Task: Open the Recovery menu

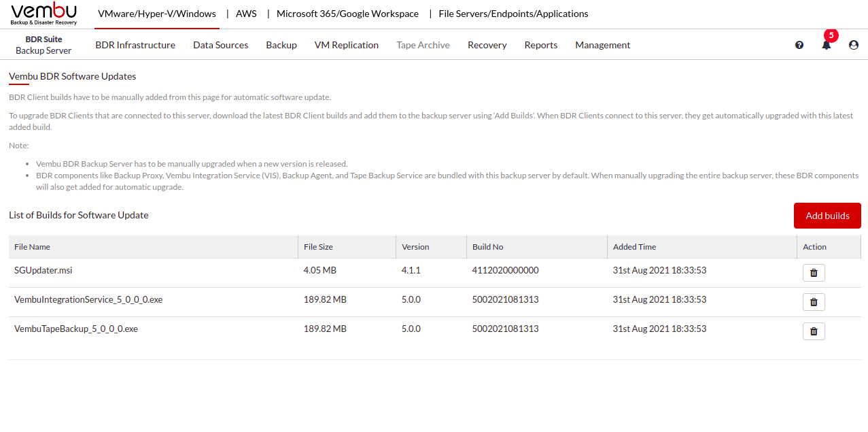Action: tap(487, 45)
